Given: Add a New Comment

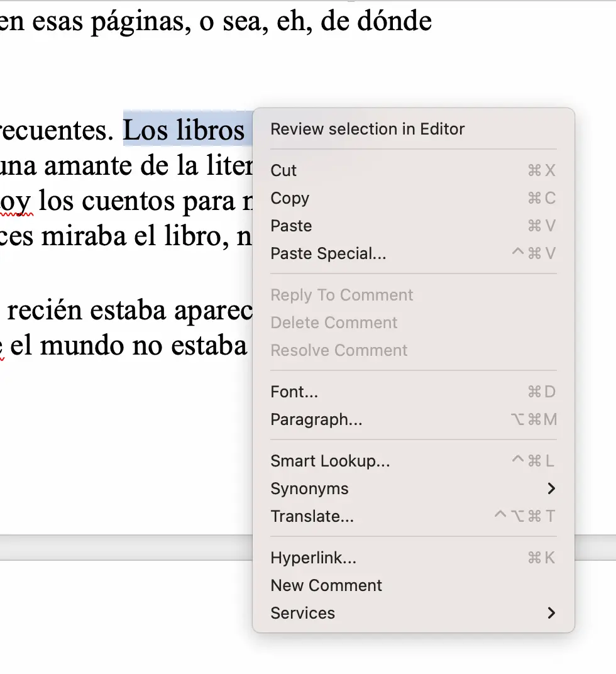Looking at the screenshot, I should click(326, 585).
